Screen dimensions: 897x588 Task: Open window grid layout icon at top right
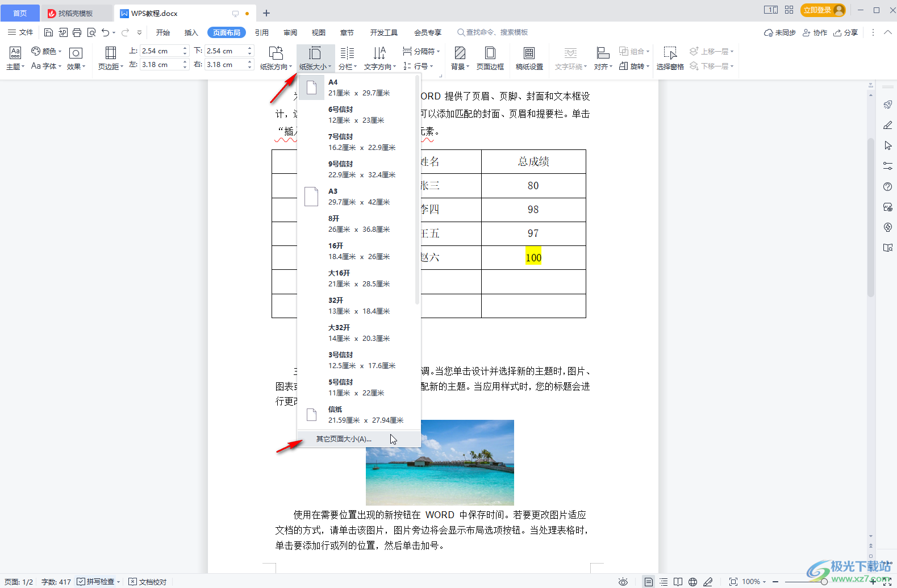pyautogui.click(x=789, y=10)
